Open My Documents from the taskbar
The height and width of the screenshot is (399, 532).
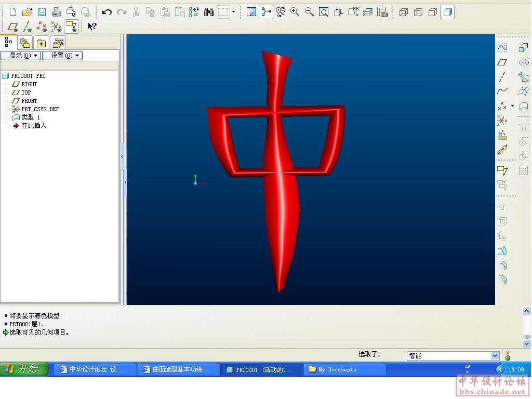(345, 369)
